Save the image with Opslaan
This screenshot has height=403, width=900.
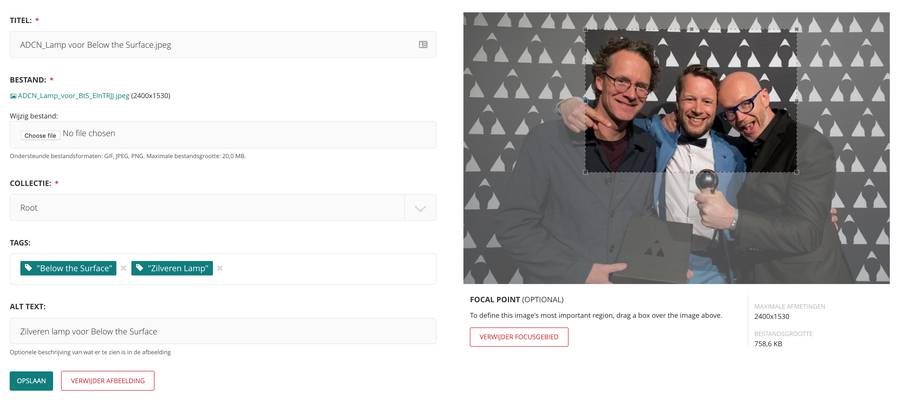(31, 381)
